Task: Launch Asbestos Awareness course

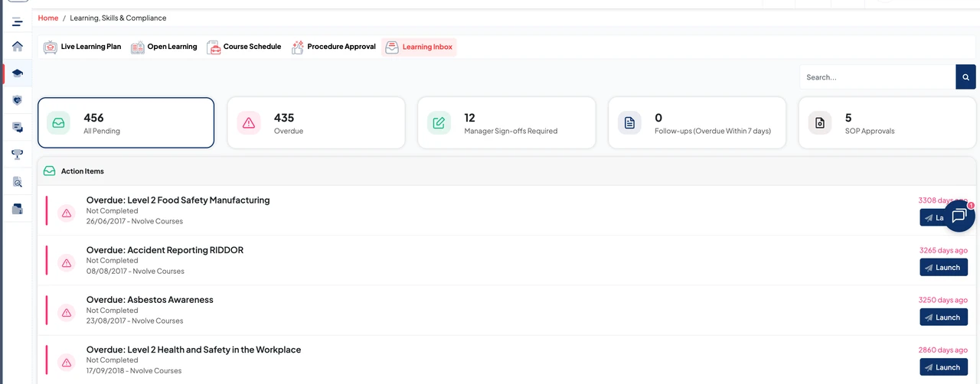Action: coord(943,317)
